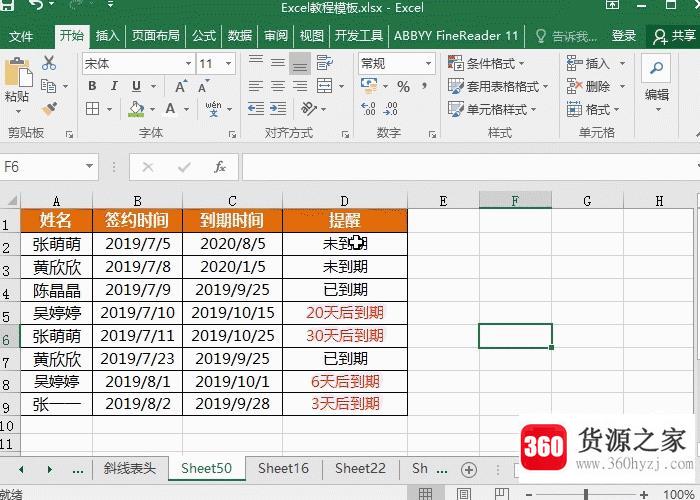Click the zoom slider handle

pyautogui.click(x=586, y=495)
